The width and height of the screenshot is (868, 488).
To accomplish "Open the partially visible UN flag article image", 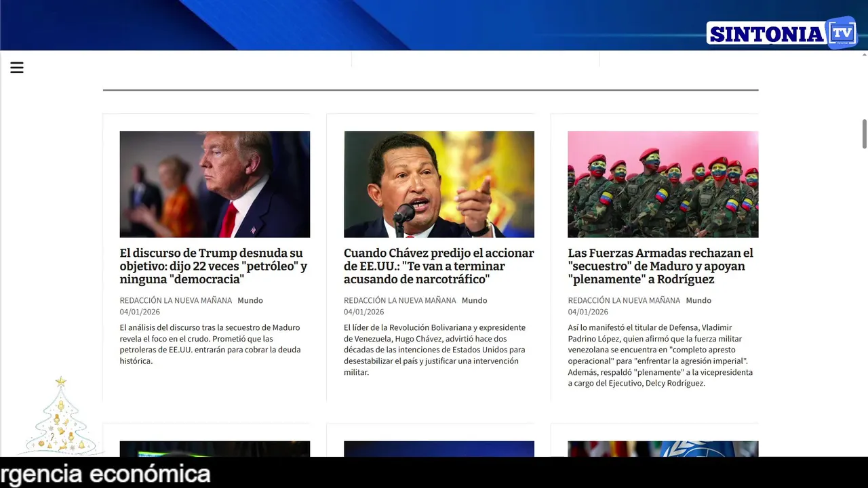I will (663, 449).
